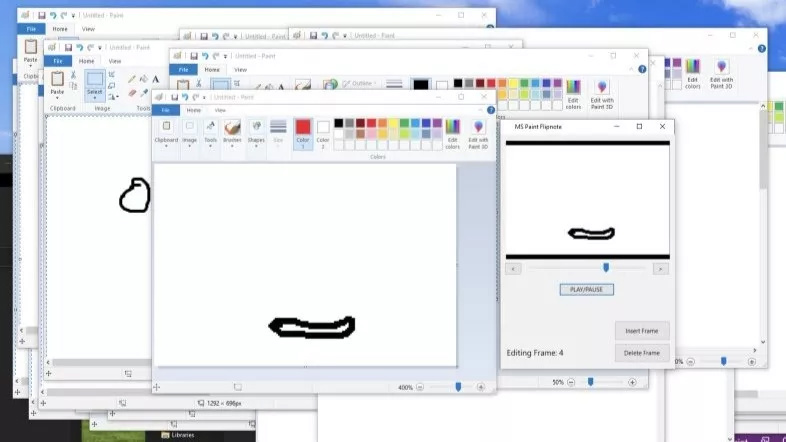Click Crop icon in Paint window with ring drawing
The image size is (786, 442).
click(x=112, y=75)
